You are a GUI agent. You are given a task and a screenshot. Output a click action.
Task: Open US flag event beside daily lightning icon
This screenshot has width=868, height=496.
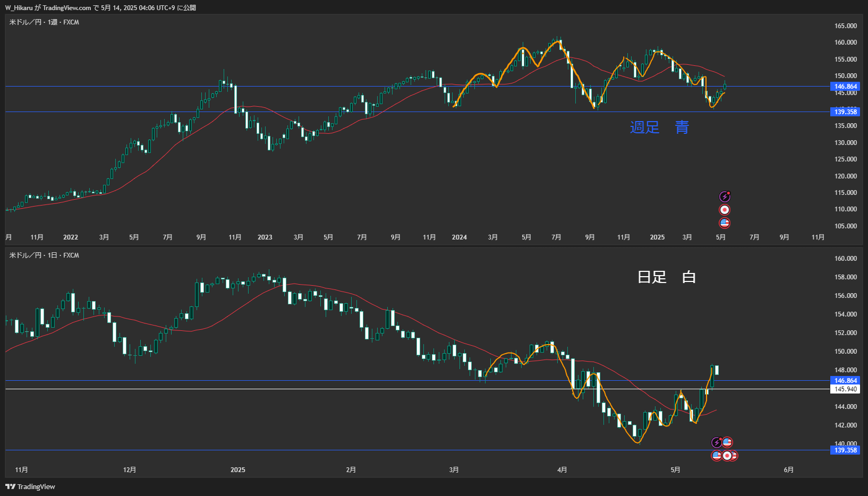[x=727, y=442]
